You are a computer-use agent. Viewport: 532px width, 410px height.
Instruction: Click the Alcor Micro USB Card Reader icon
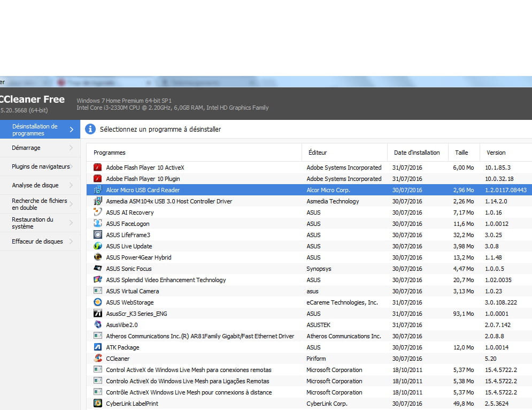tap(98, 189)
